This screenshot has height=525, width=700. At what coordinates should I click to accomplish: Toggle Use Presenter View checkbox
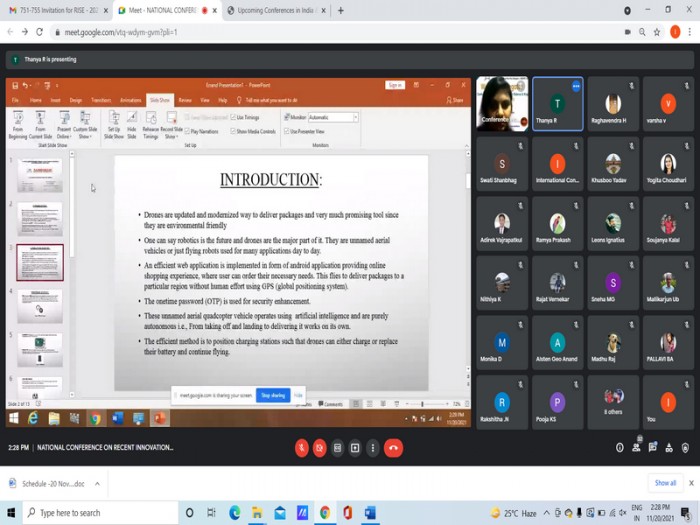pyautogui.click(x=286, y=131)
